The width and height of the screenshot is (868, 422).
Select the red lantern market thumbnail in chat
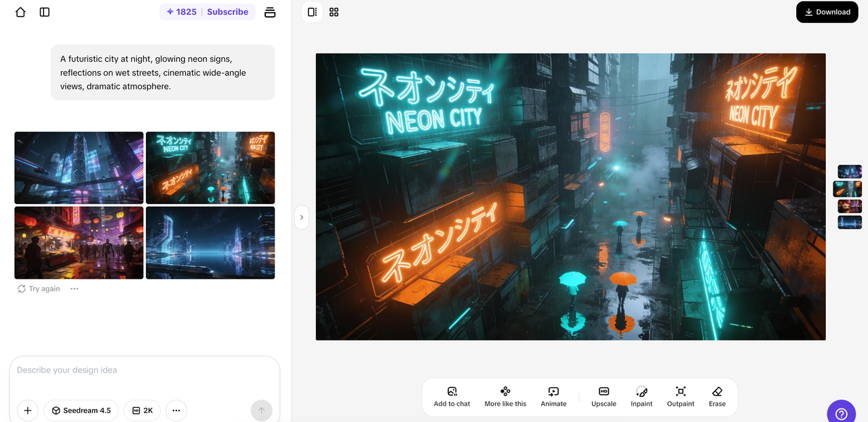coord(79,243)
